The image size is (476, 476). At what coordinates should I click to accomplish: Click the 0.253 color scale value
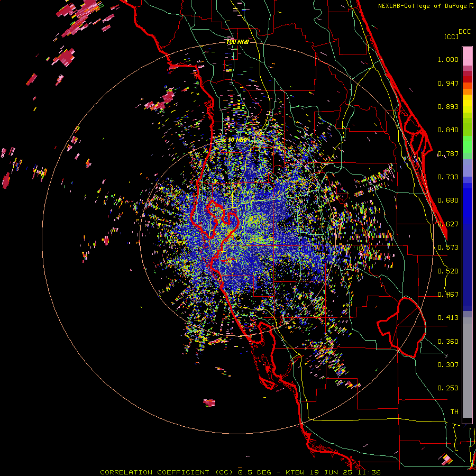448,388
